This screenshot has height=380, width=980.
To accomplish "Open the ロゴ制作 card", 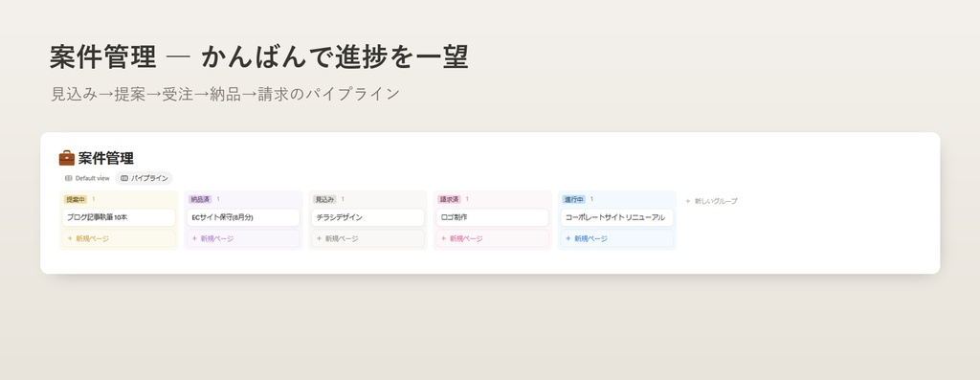I will [x=493, y=217].
